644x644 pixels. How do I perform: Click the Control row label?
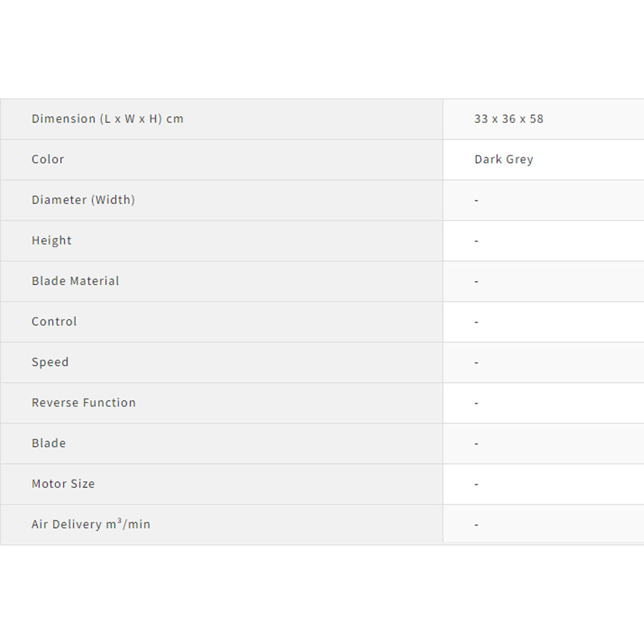point(54,321)
